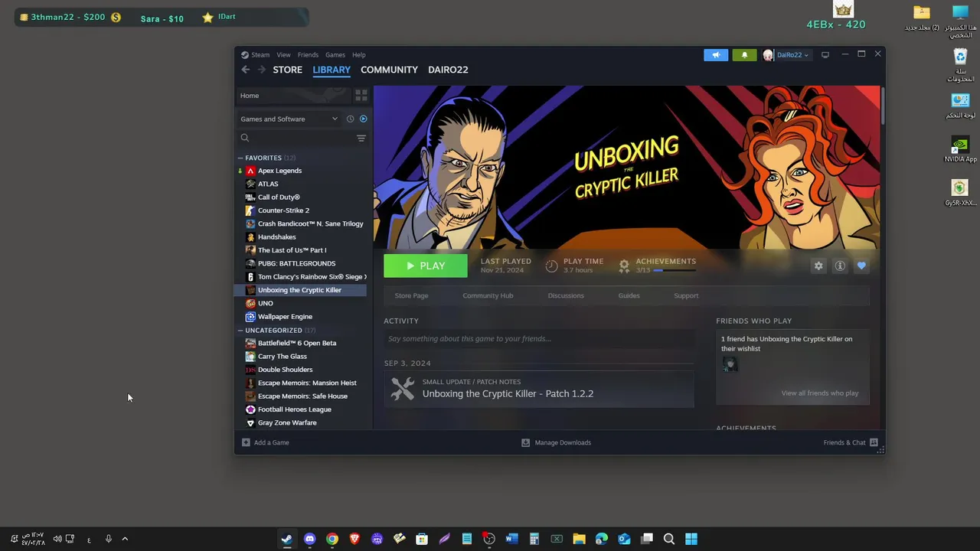
Task: Click the achievements progress bar
Action: point(675,270)
